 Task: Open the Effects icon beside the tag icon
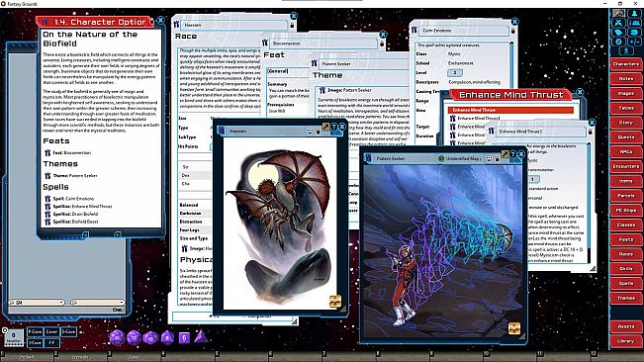[634, 32]
